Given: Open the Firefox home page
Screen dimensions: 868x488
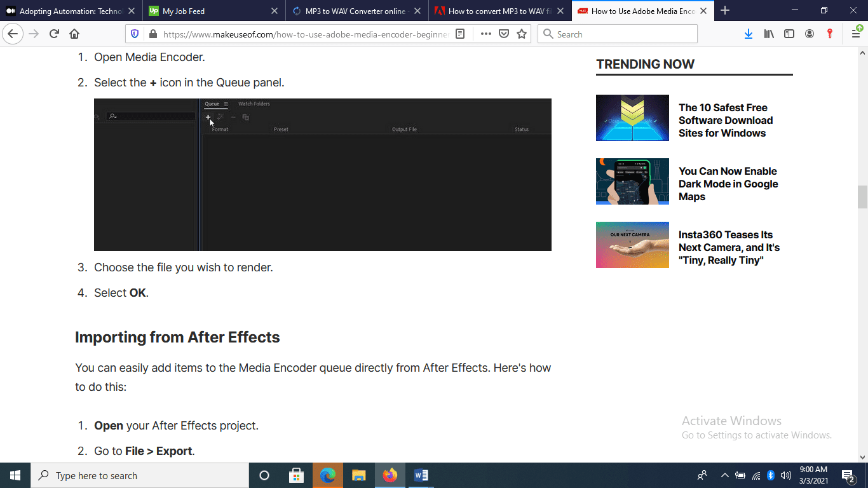Looking at the screenshot, I should tap(74, 34).
